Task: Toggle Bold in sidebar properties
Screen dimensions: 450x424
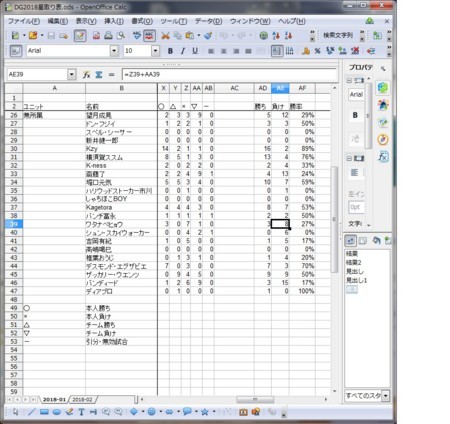Action: click(x=355, y=115)
